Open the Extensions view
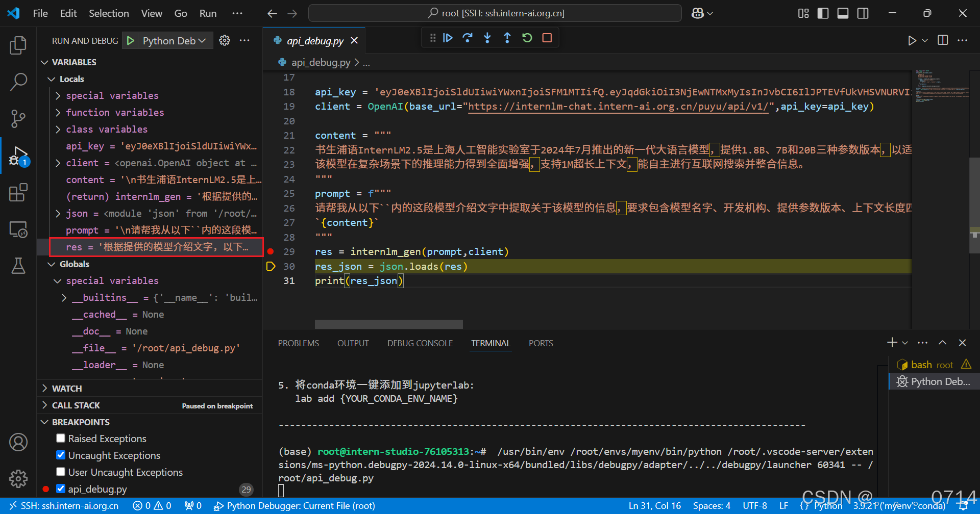 tap(18, 193)
